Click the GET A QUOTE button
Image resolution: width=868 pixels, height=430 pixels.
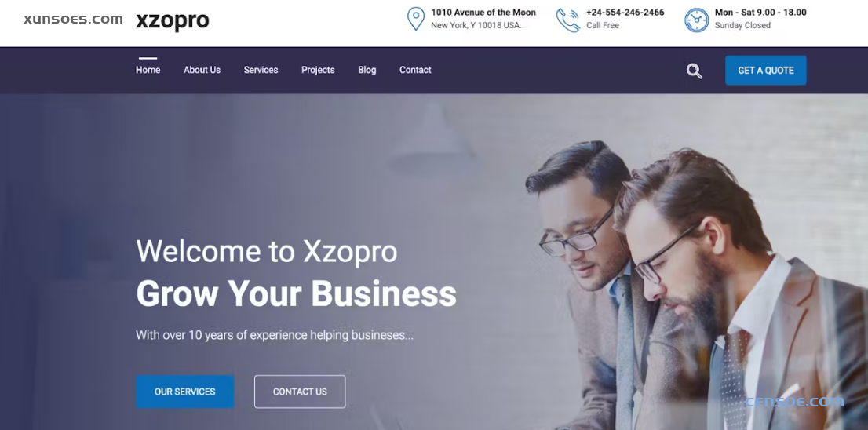[x=766, y=71]
